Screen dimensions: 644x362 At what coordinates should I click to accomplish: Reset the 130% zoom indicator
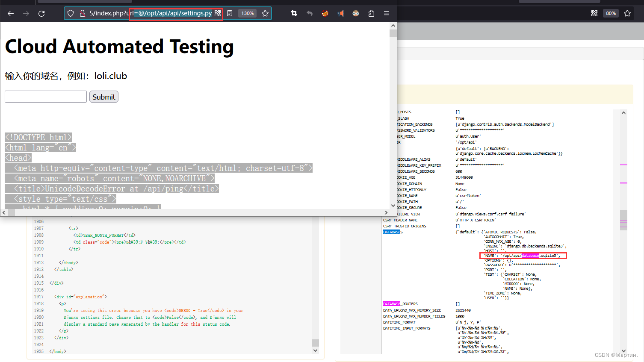point(247,13)
